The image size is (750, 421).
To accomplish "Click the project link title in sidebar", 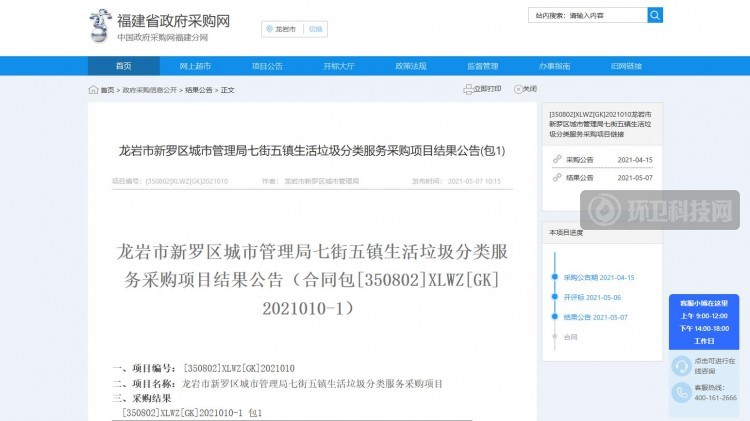I will (x=600, y=124).
